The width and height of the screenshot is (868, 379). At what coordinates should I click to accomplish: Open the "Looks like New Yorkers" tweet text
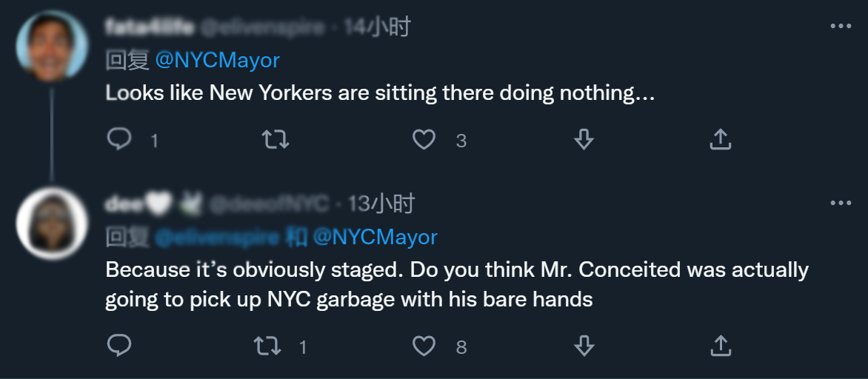[380, 93]
